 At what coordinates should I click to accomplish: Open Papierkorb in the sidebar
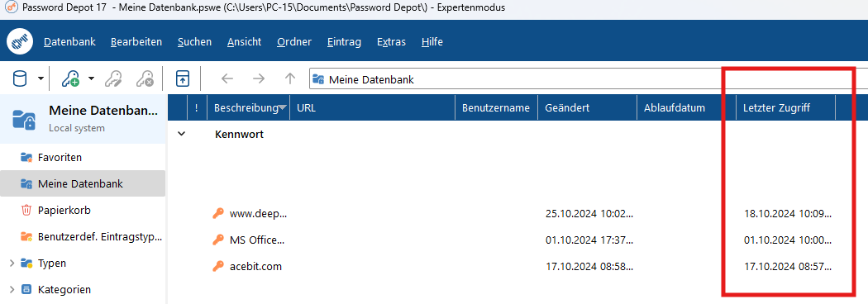64,210
